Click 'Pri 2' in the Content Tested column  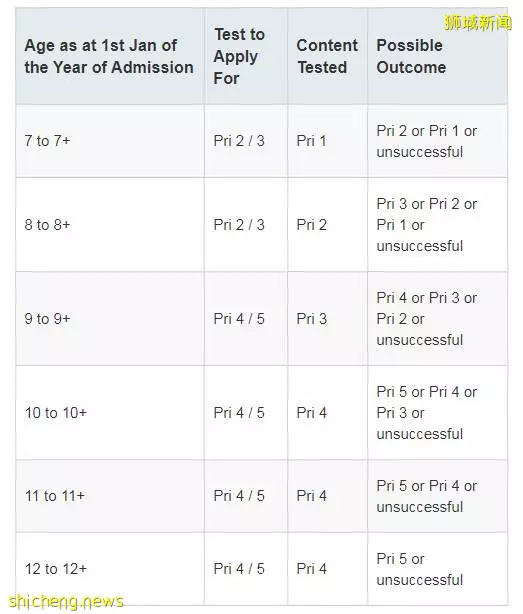[311, 225]
